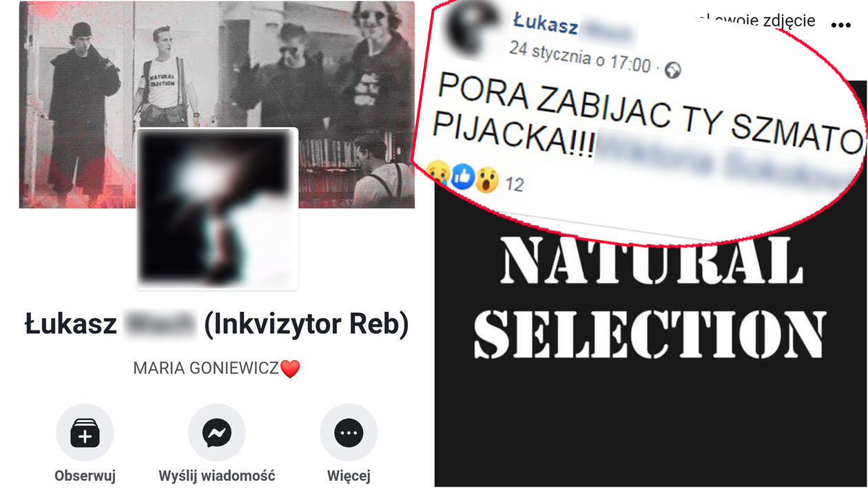Click the profile name Łukasz (Inkvizytor Reb)
Screen dimensions: 868x488
click(x=217, y=324)
